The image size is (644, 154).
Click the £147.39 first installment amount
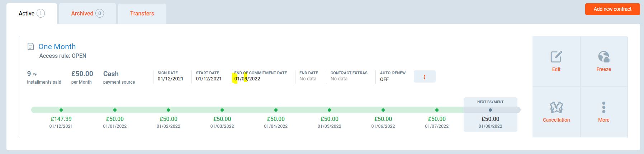point(61,119)
